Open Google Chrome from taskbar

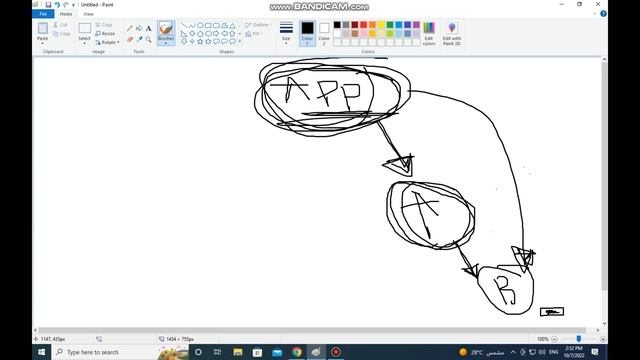297,352
